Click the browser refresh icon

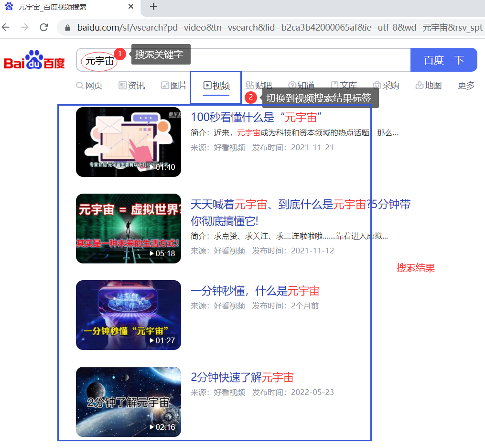pyautogui.click(x=43, y=27)
